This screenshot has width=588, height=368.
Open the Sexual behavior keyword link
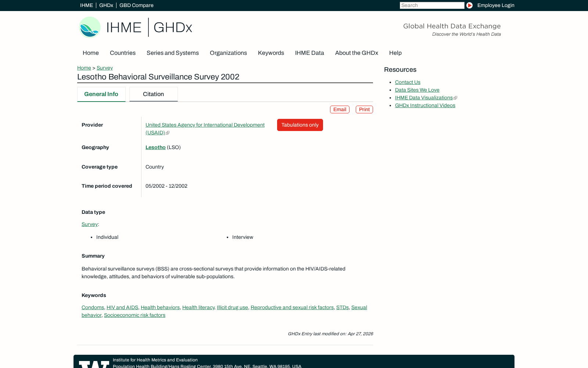click(x=359, y=307)
